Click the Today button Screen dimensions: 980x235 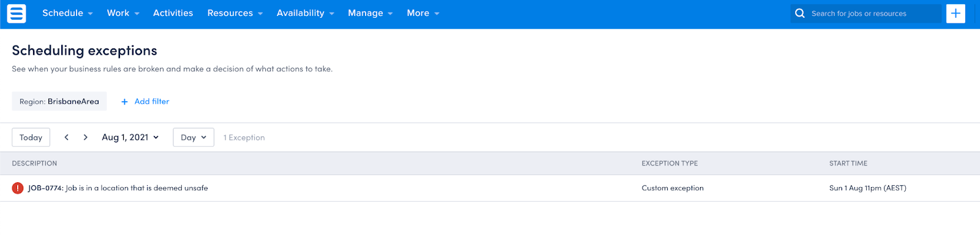(x=31, y=137)
